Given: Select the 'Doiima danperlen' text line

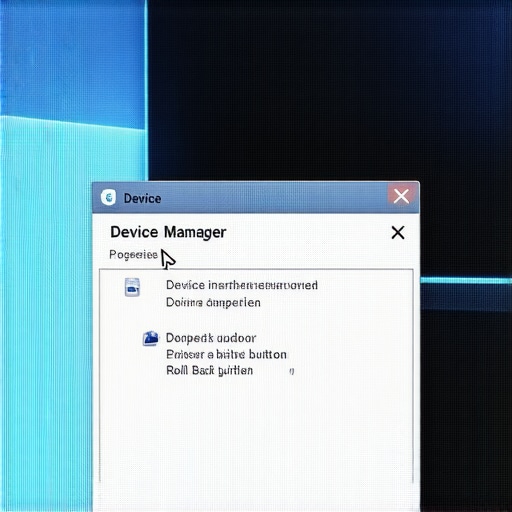Looking at the screenshot, I should (x=213, y=303).
